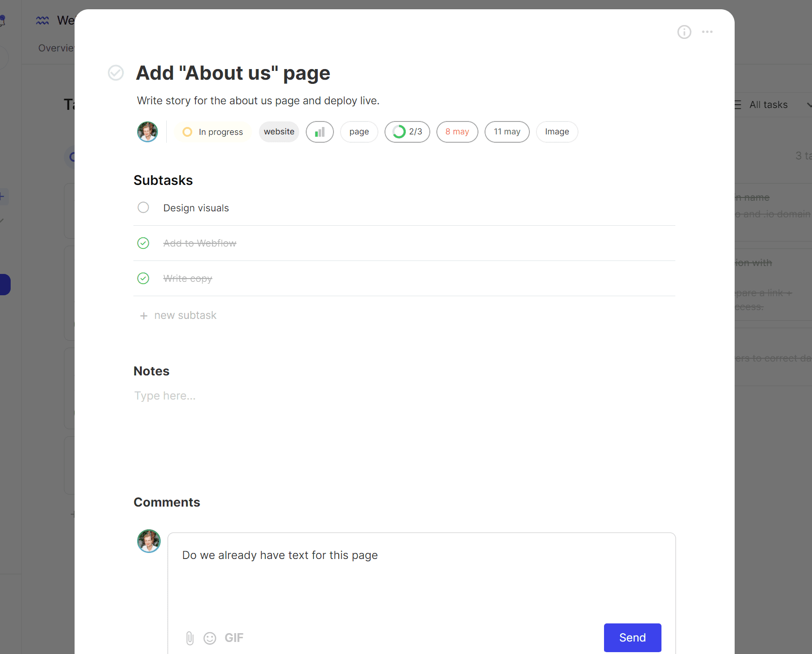Change the 8 may start date
The height and width of the screenshot is (654, 812).
(457, 132)
